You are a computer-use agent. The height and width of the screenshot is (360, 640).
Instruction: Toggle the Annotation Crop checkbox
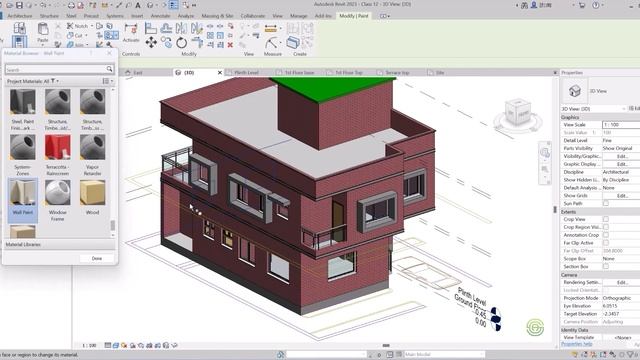(606, 235)
